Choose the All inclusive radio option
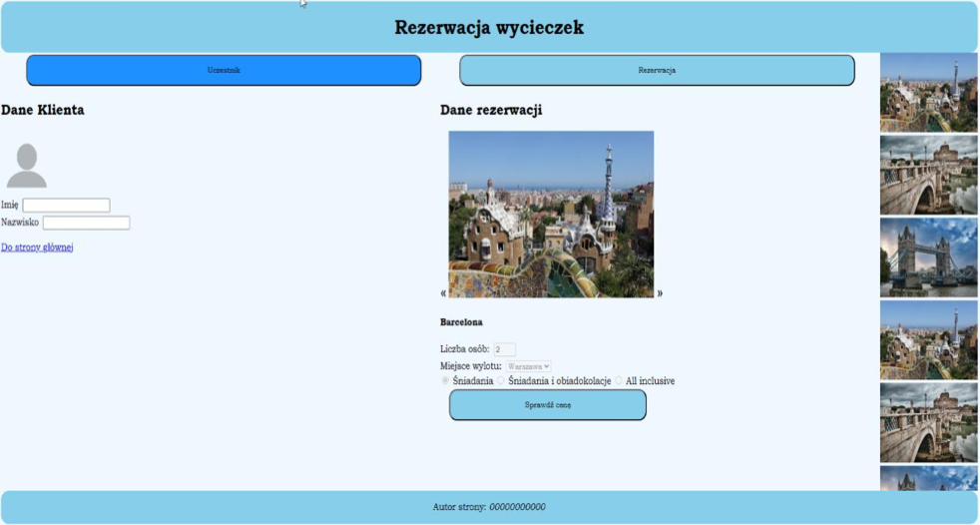This screenshot has width=980, height=525. [619, 380]
